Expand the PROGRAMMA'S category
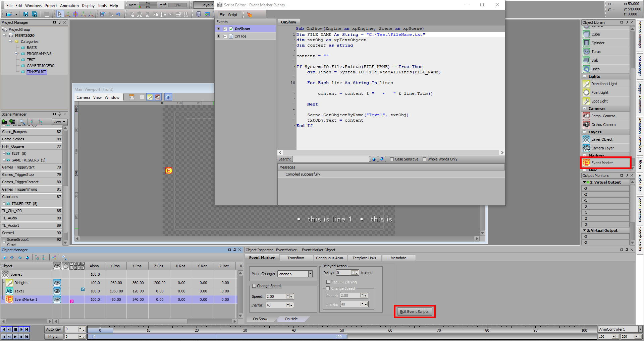 coord(16,54)
